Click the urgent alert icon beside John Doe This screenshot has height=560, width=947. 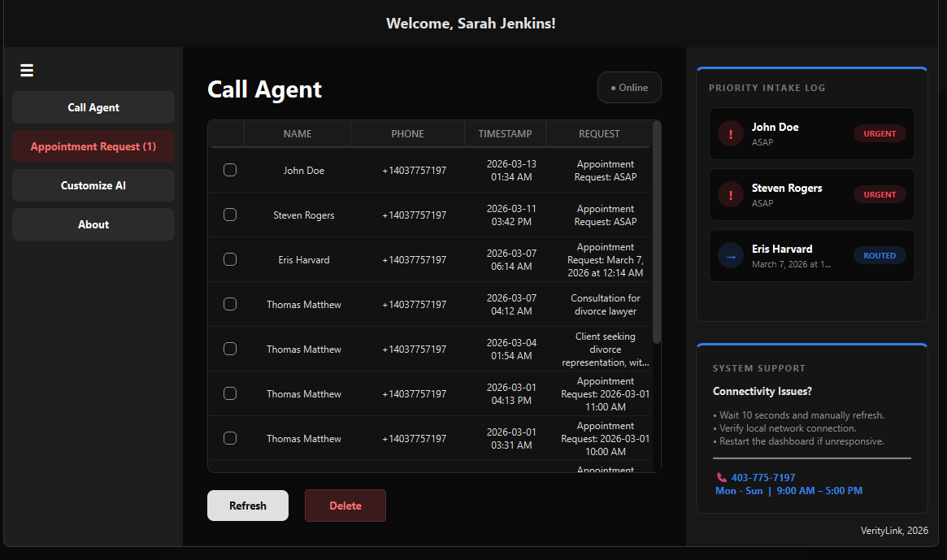coord(730,133)
